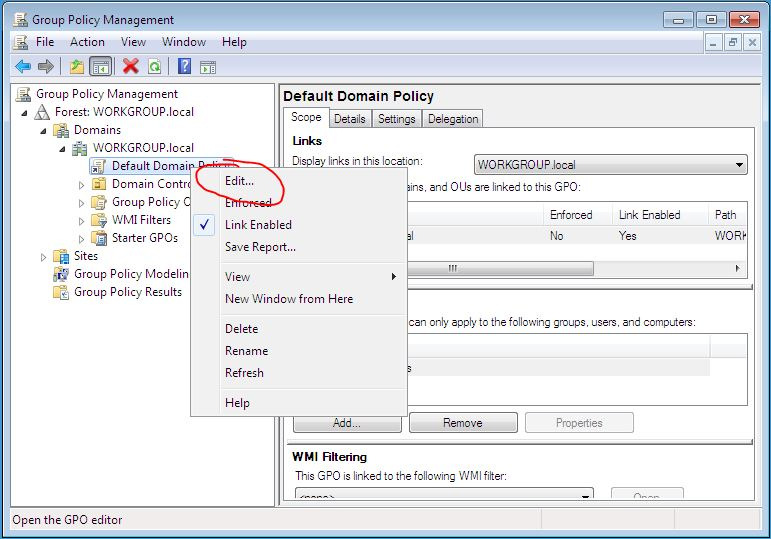Viewport: 771px width, 539px height.
Task: Click the red X Delete toolbar icon
Action: pos(130,67)
